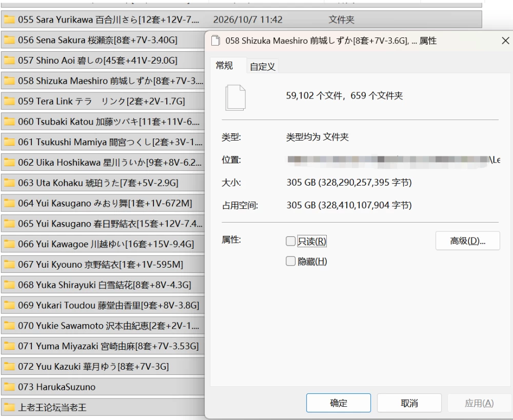This screenshot has height=420, width=513.
Task: Select folder name 060 Tsubaki Katou 加藤ツバキ
Action: click(x=109, y=122)
